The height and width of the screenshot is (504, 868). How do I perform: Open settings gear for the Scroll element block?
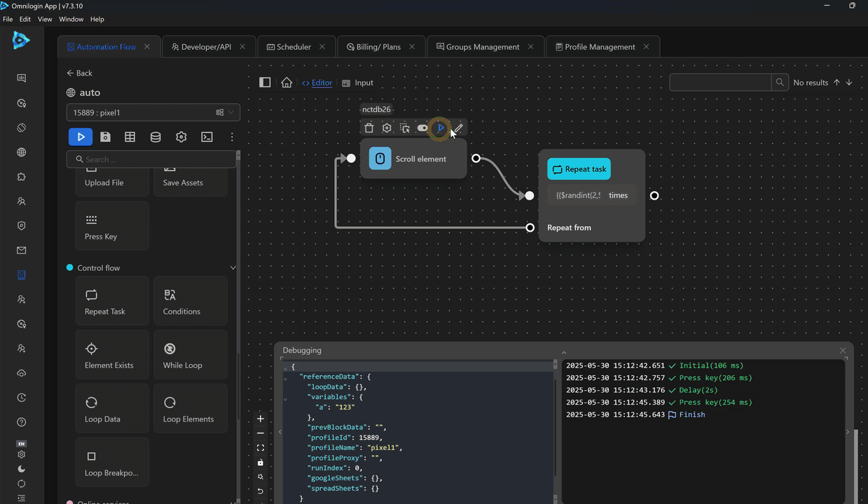click(387, 128)
